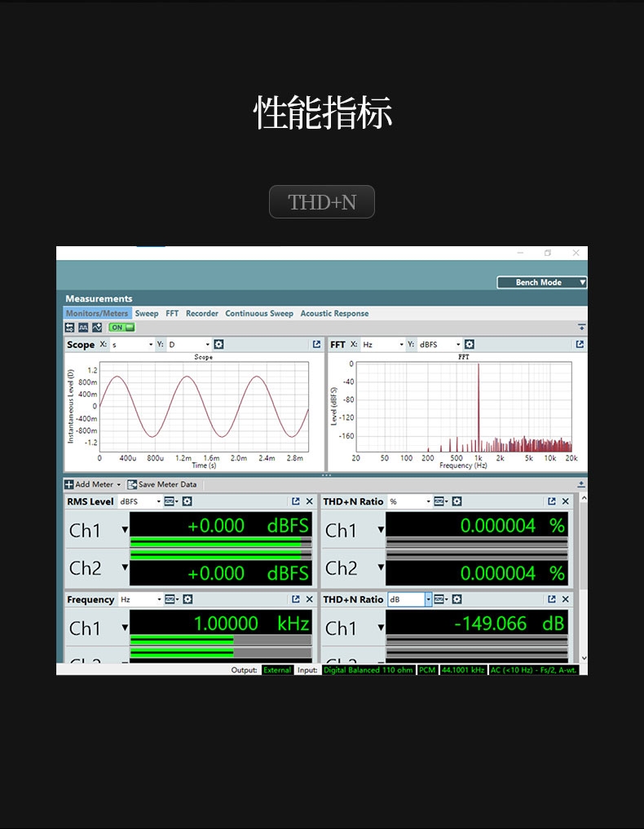Close the THD+N Ratio percent meter
644x829 pixels.
click(566, 501)
